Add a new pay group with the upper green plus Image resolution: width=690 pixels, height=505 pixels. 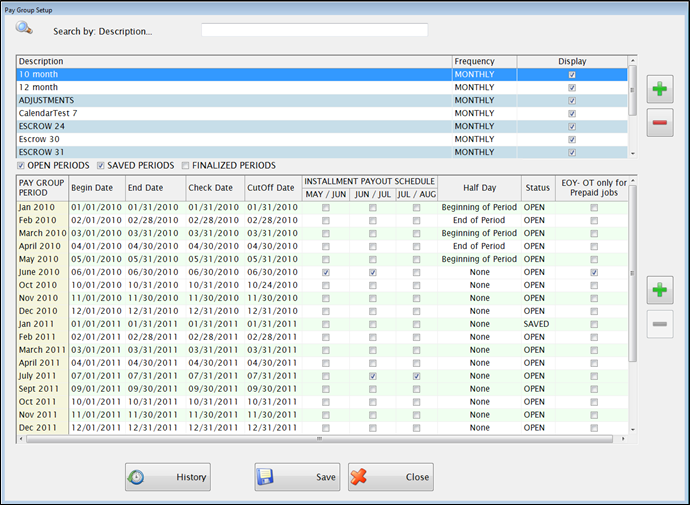click(x=660, y=89)
